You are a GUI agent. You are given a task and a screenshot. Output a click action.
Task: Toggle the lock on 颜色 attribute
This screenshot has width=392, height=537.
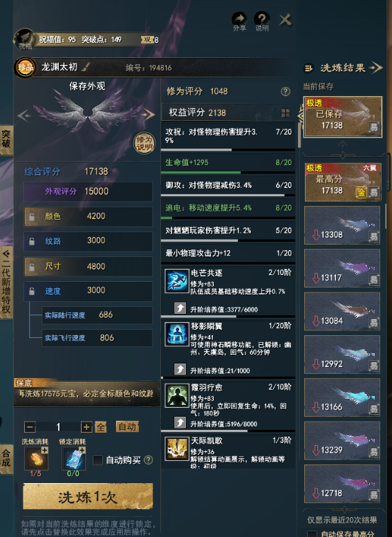32,216
